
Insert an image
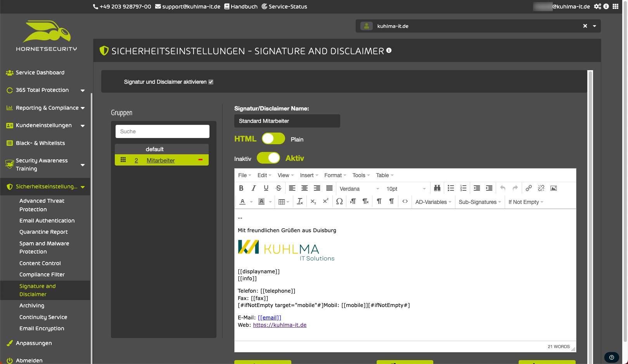[x=554, y=188]
